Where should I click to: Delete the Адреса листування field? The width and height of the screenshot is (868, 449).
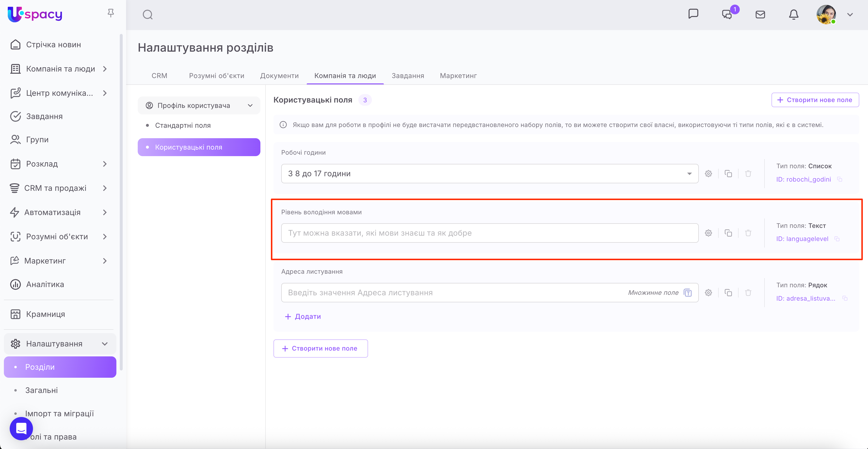(x=748, y=293)
